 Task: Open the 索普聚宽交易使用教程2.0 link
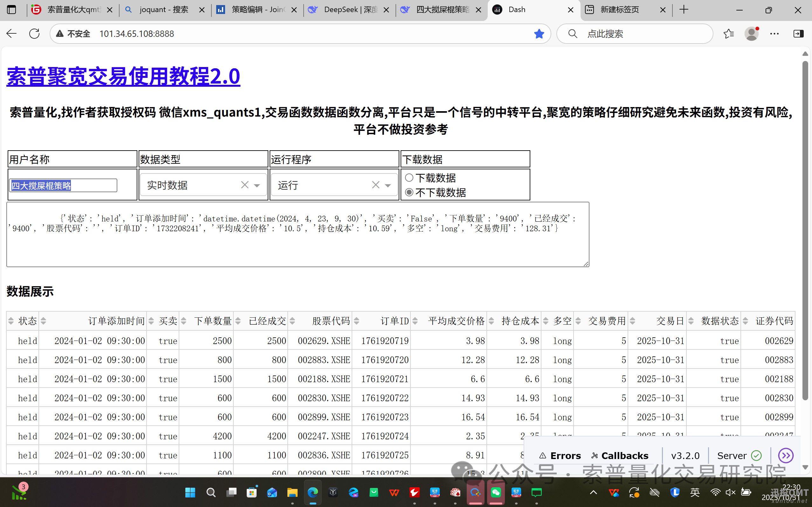point(123,77)
